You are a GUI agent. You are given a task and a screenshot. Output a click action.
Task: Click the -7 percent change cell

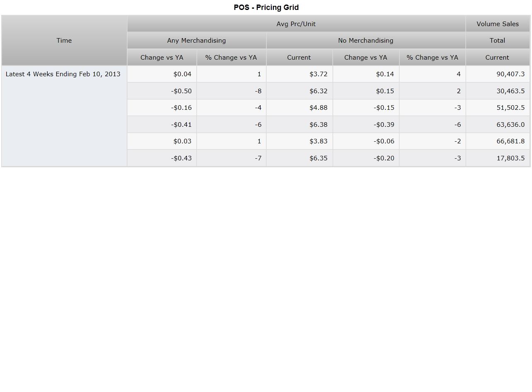tap(231, 158)
